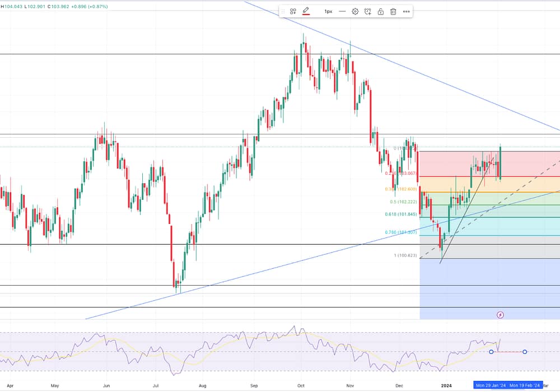Click the 1 (100.623) Fibonacci level label
Image resolution: width=560 pixels, height=392 pixels.
click(405, 255)
